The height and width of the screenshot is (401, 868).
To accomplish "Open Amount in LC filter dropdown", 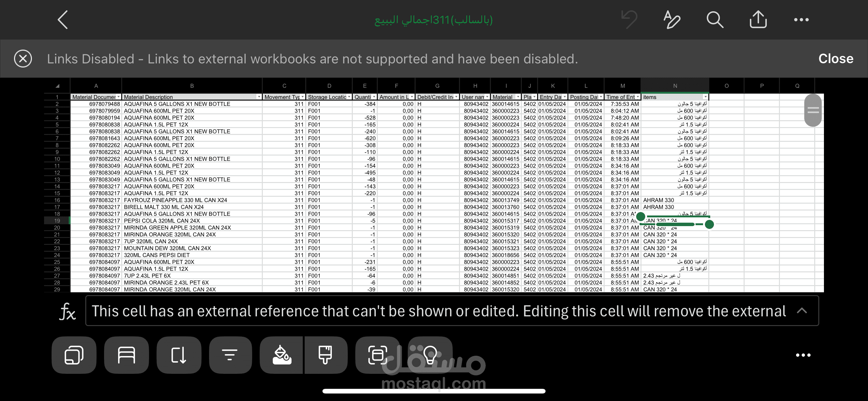I will [x=412, y=97].
